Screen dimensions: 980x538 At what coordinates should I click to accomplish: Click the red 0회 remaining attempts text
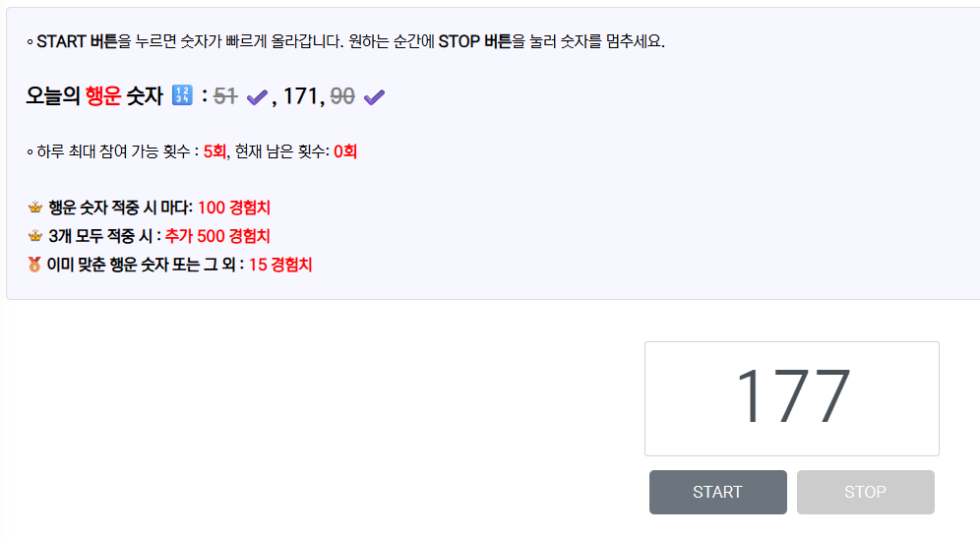(x=345, y=151)
